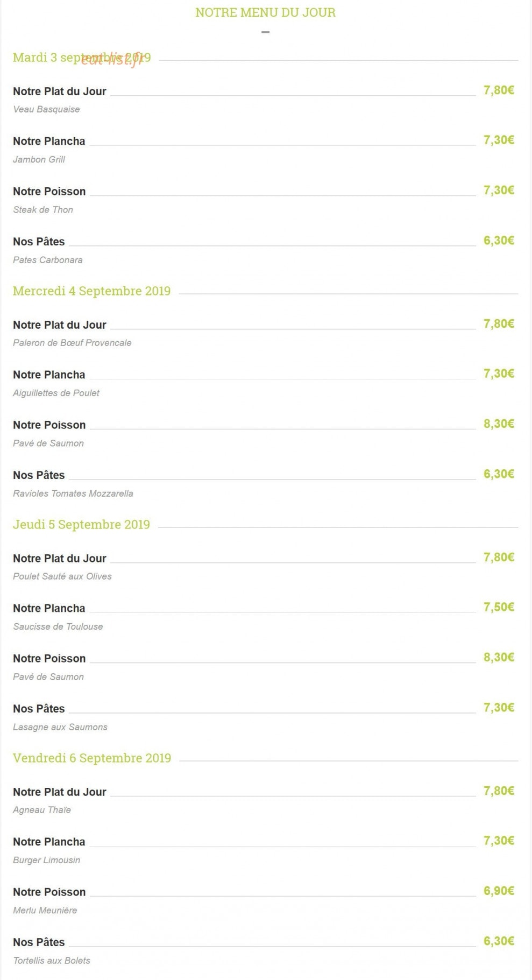Click the Vendredi 6 Septembre 2019 heading
The height and width of the screenshot is (980, 532).
(92, 758)
